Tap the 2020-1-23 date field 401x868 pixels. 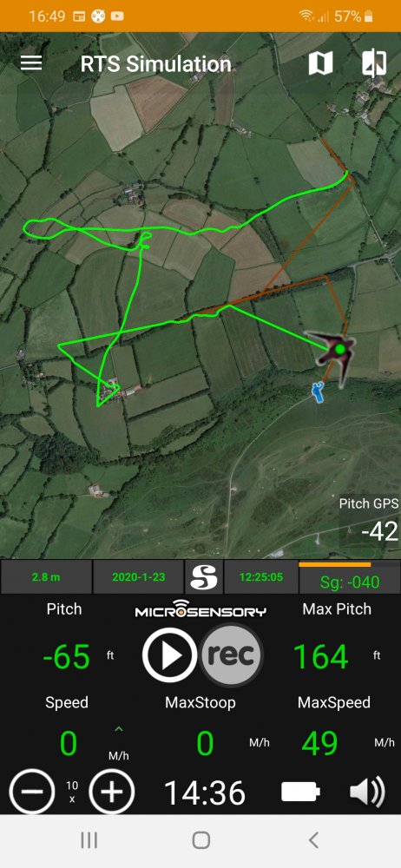(x=139, y=577)
